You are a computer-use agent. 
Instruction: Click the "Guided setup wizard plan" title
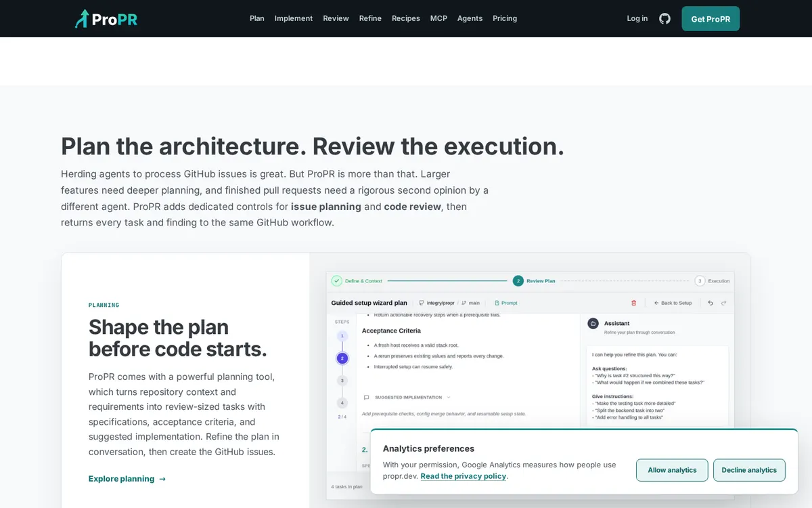[x=369, y=303]
